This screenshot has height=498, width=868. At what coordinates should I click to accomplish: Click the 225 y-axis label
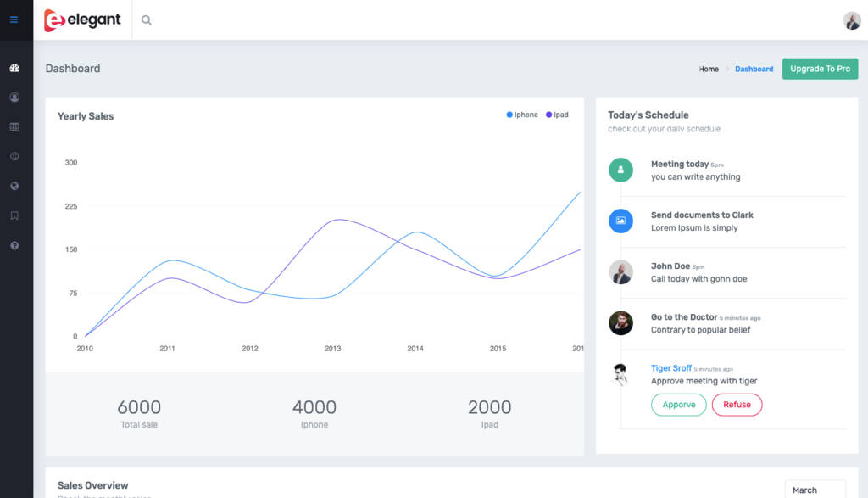(71, 206)
